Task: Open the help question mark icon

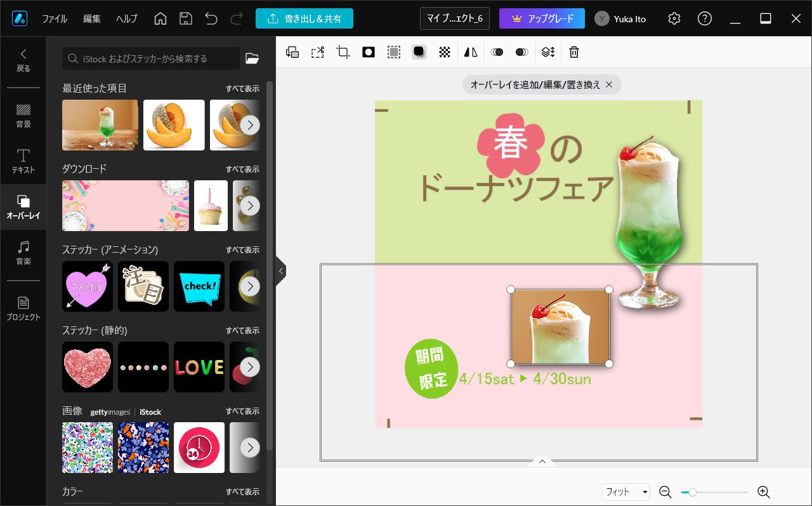Action: tap(705, 18)
